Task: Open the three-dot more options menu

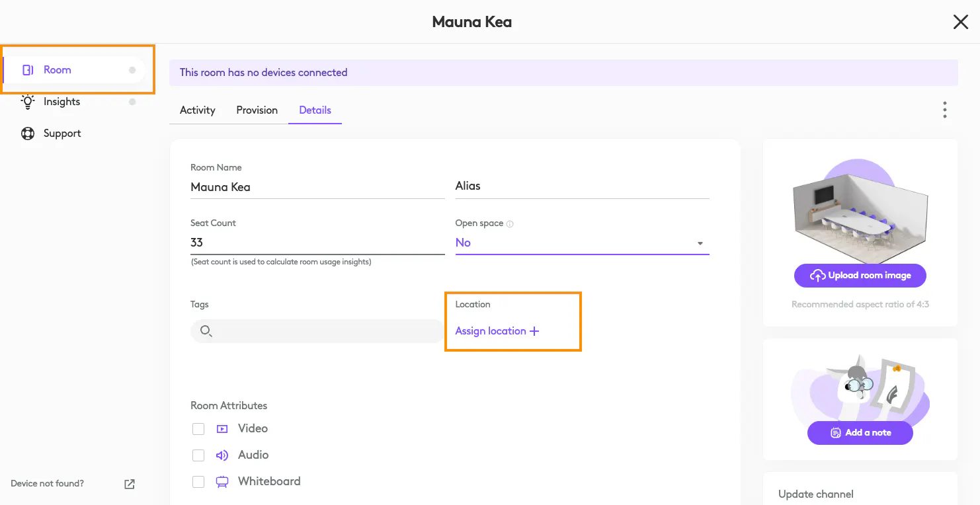Action: click(945, 110)
